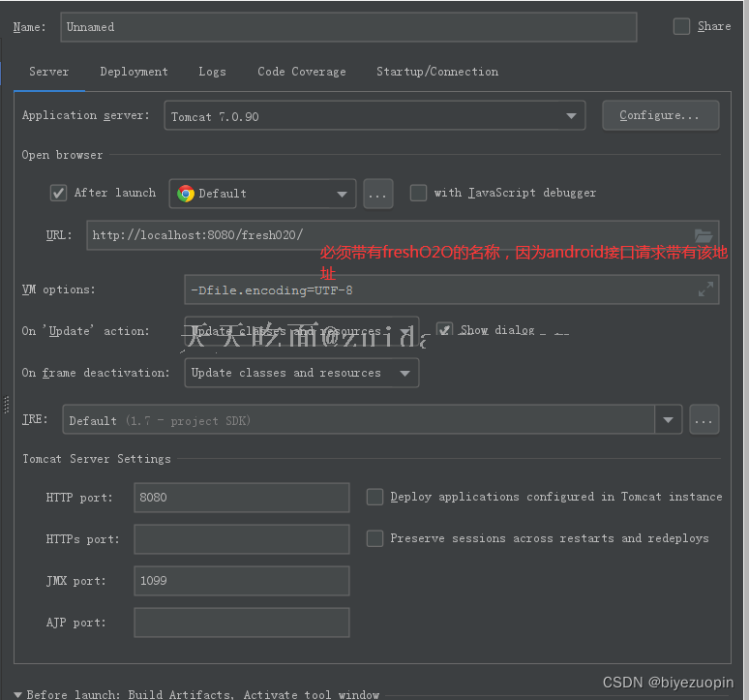Switch to the Logs tab
The width and height of the screenshot is (749, 700).
(212, 72)
